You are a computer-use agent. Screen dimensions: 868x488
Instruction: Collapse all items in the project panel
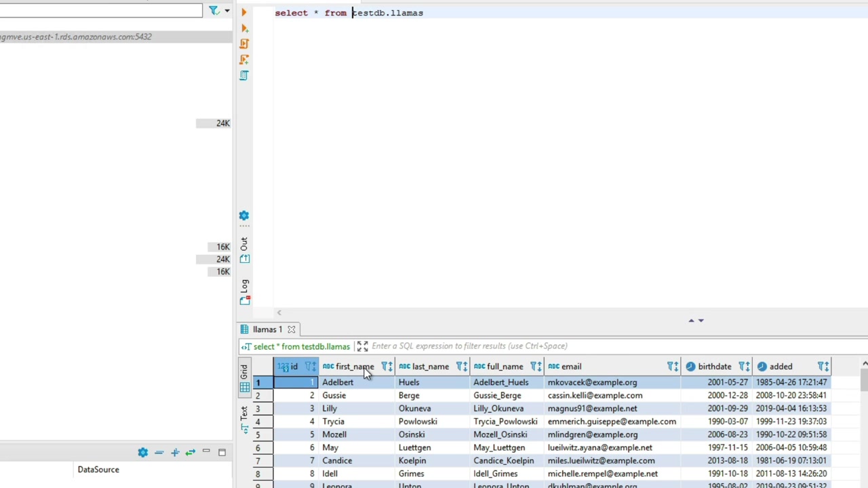click(x=159, y=452)
